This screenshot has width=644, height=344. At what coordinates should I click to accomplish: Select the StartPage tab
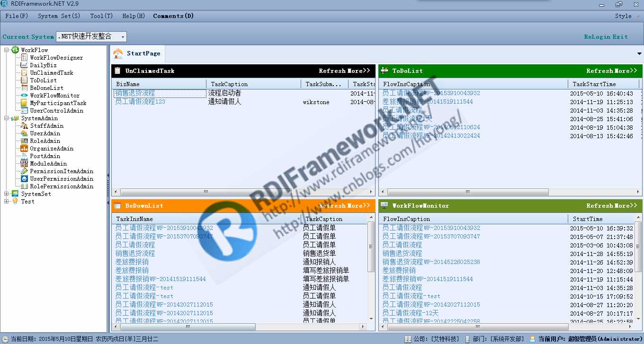tap(138, 53)
